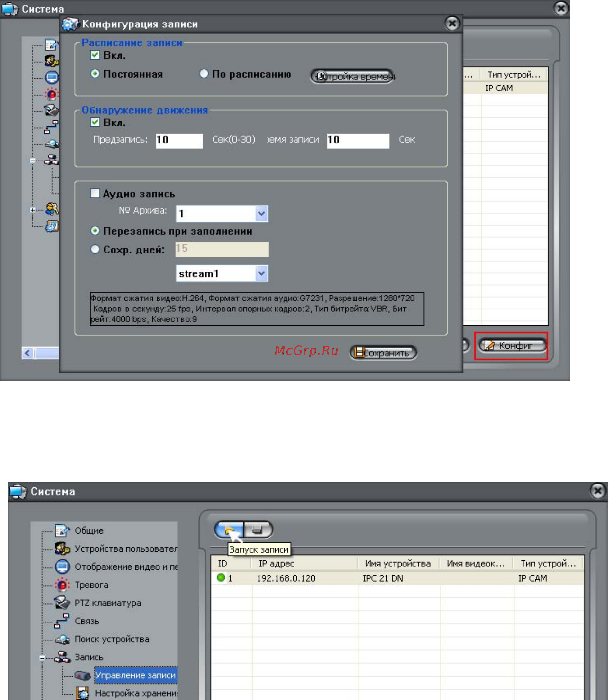Select Управление записи tree item
The height and width of the screenshot is (700, 609).
pyautogui.click(x=135, y=675)
